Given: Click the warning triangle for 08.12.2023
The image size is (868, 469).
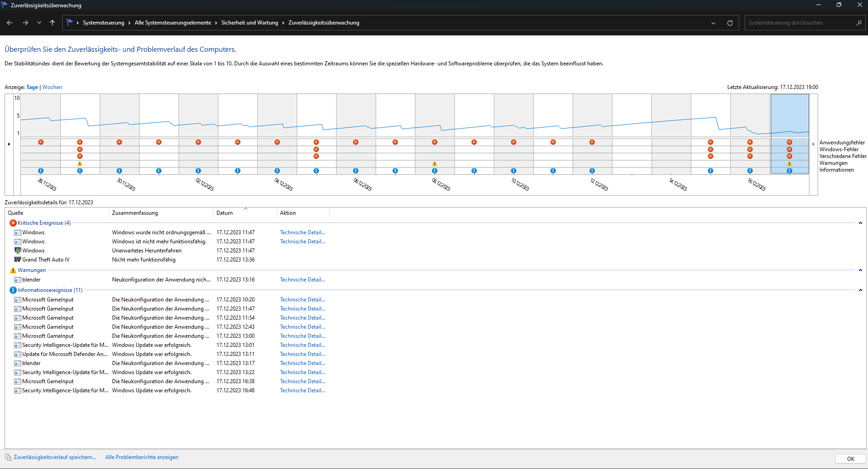Looking at the screenshot, I should click(435, 163).
